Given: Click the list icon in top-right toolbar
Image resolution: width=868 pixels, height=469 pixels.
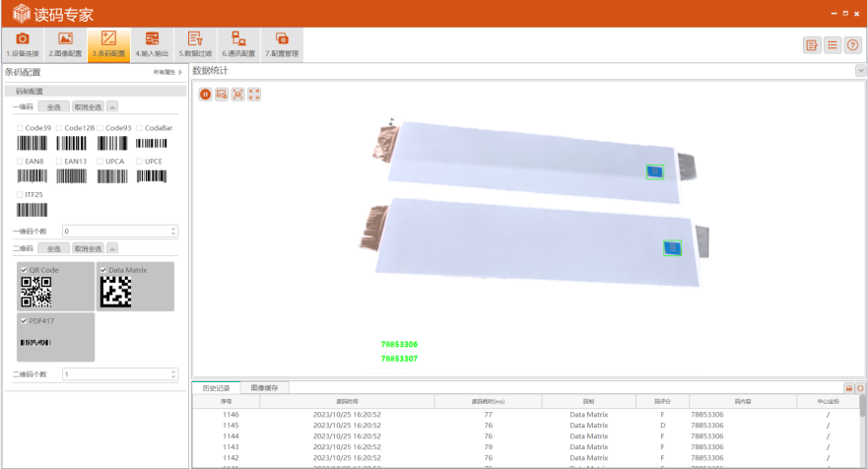Looking at the screenshot, I should pyautogui.click(x=833, y=44).
